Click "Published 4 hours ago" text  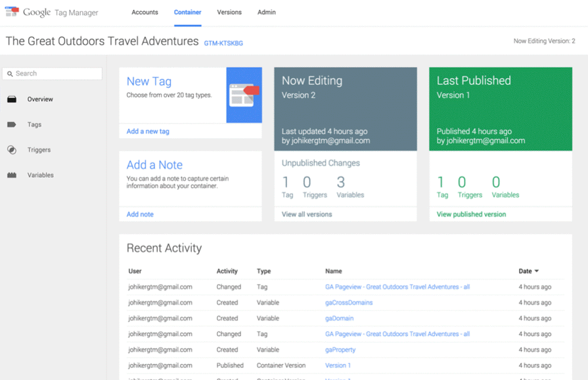pos(474,131)
